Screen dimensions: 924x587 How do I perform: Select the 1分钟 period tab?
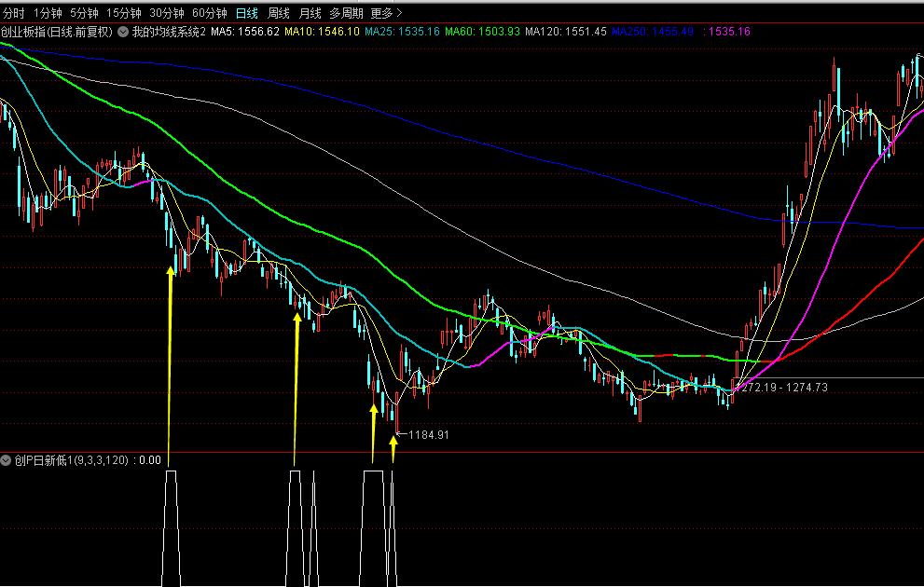[48, 13]
